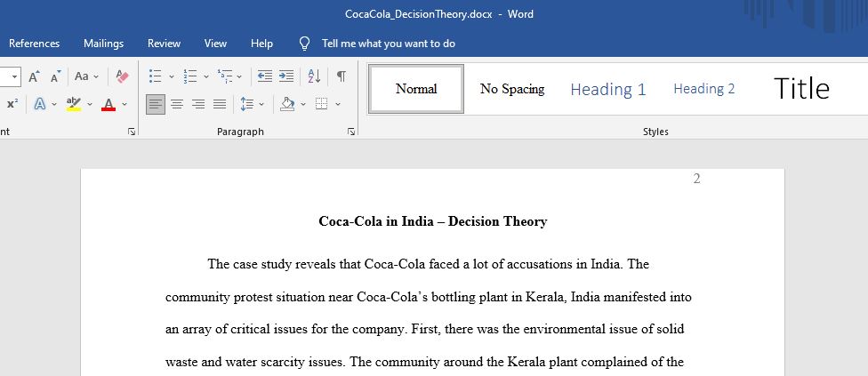
Task: Apply borders with the borders icon
Action: (x=322, y=104)
